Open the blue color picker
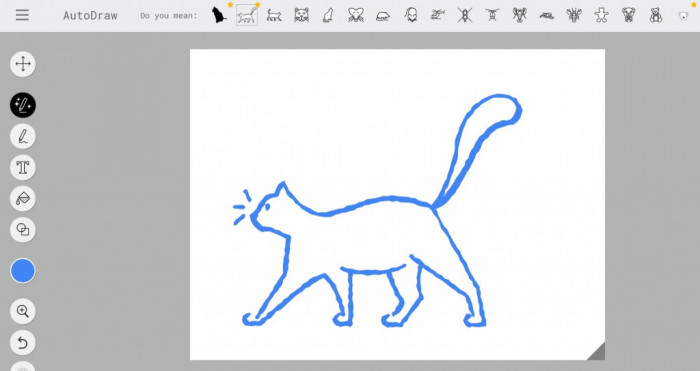The height and width of the screenshot is (371, 700). [x=23, y=271]
